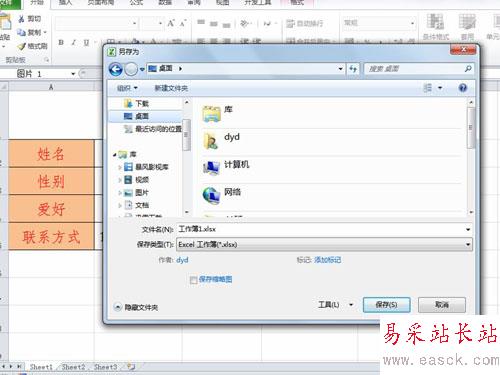
Task: Expand the 图片 library tree node
Action: 120,193
